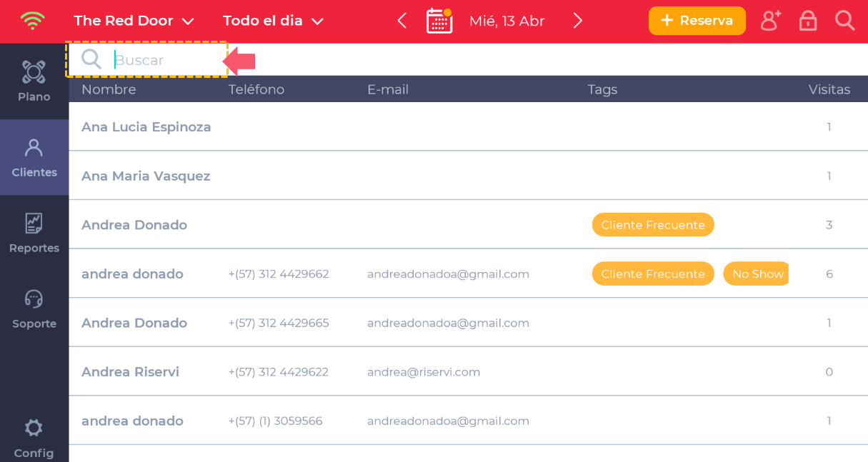868x462 pixels.
Task: Click the green Wi-Fi status icon
Action: pyautogui.click(x=32, y=21)
